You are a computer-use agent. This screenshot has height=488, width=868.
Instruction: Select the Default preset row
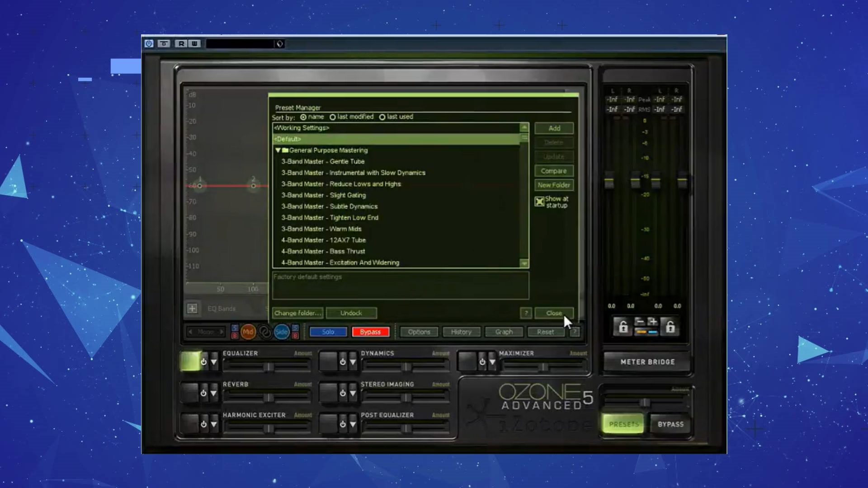[x=396, y=139]
